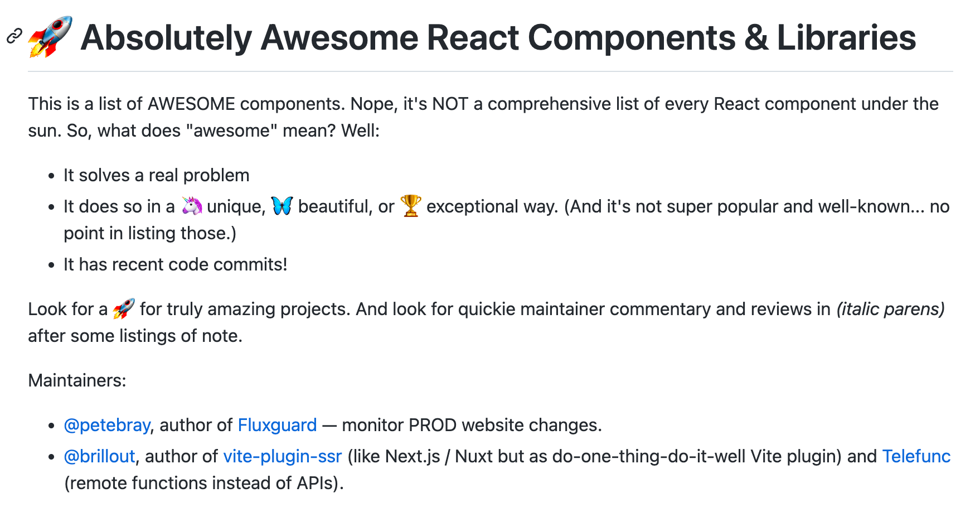Click the italic parens text
The height and width of the screenshot is (512, 980).
[890, 309]
